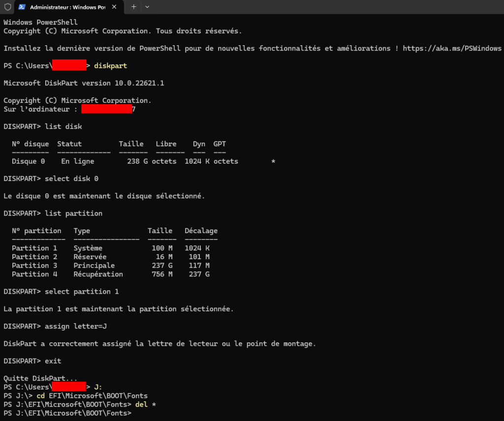
Task: Expand the new tab profile dropdown chevron
Action: pyautogui.click(x=147, y=7)
